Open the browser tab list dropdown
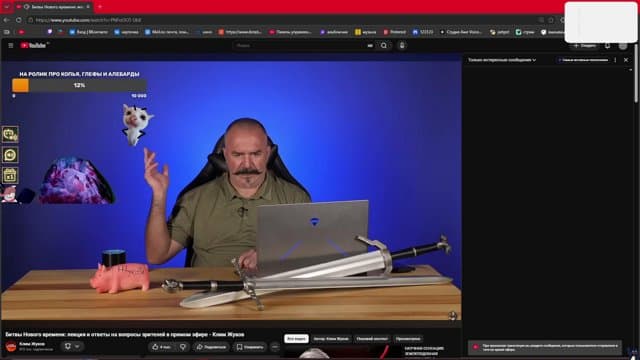The height and width of the screenshot is (360, 640). (x=7, y=7)
